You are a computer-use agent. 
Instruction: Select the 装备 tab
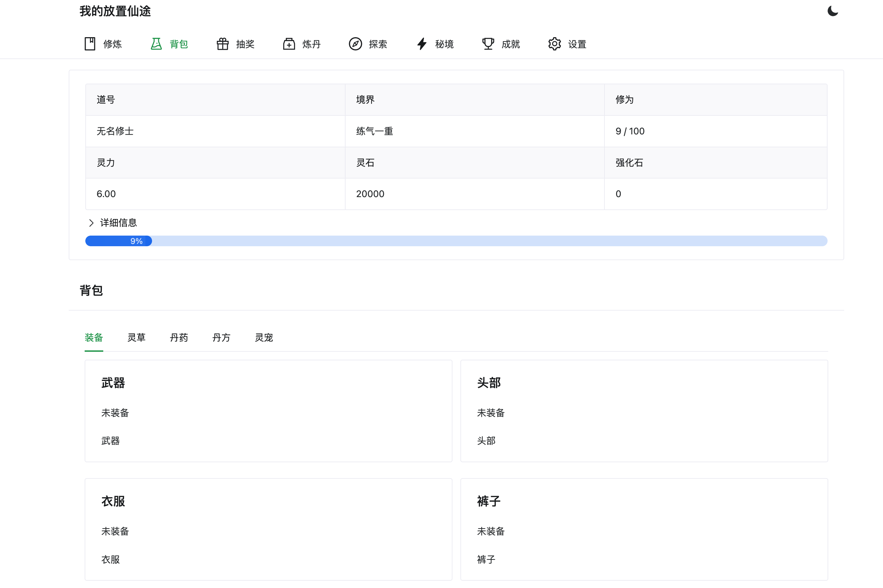point(94,337)
